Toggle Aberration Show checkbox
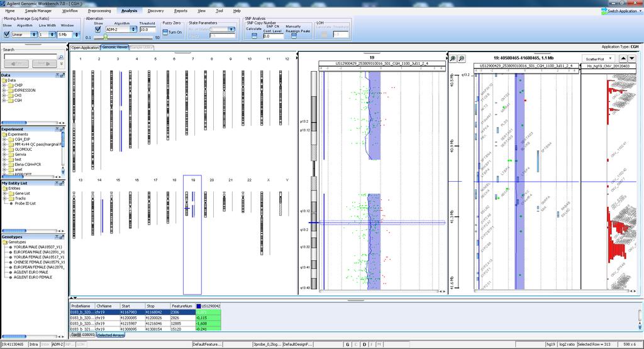 click(97, 29)
